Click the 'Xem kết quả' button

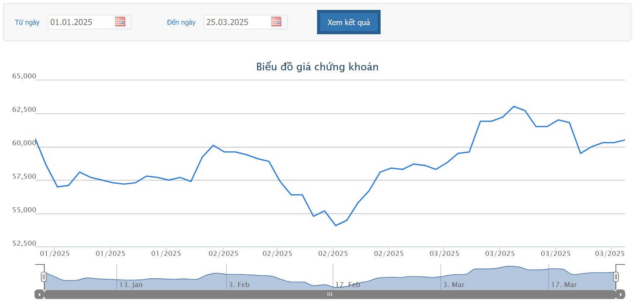[349, 22]
